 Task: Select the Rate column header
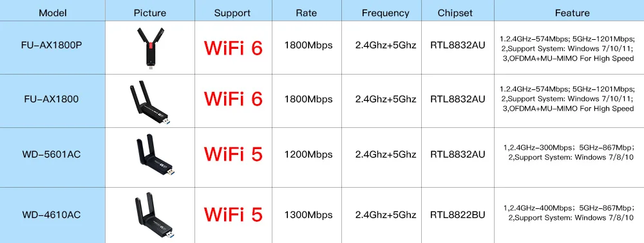tap(307, 13)
